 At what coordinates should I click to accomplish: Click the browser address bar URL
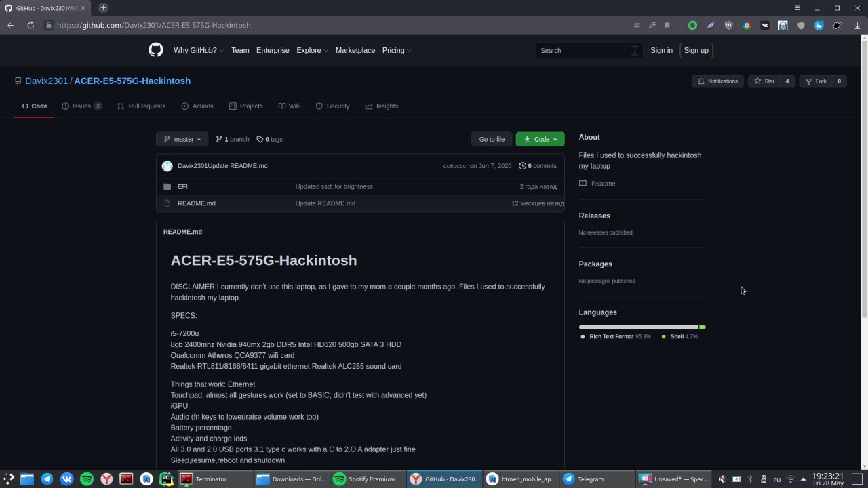tap(154, 25)
